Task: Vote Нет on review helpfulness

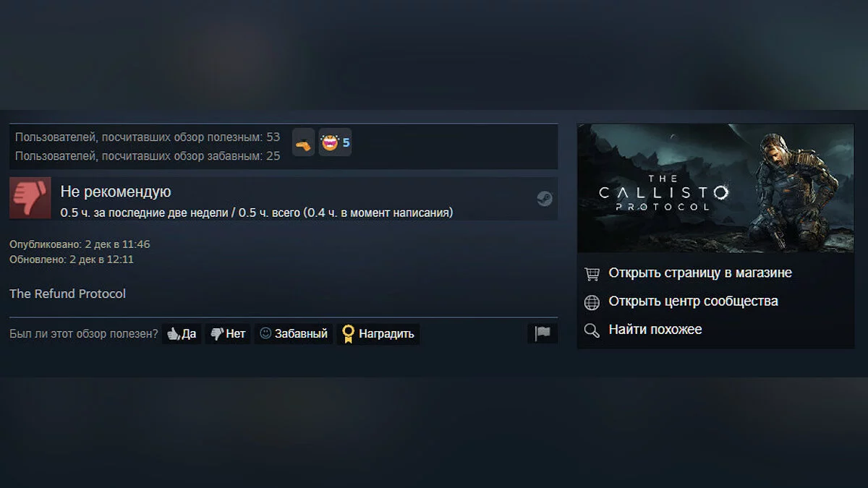Action: (228, 333)
